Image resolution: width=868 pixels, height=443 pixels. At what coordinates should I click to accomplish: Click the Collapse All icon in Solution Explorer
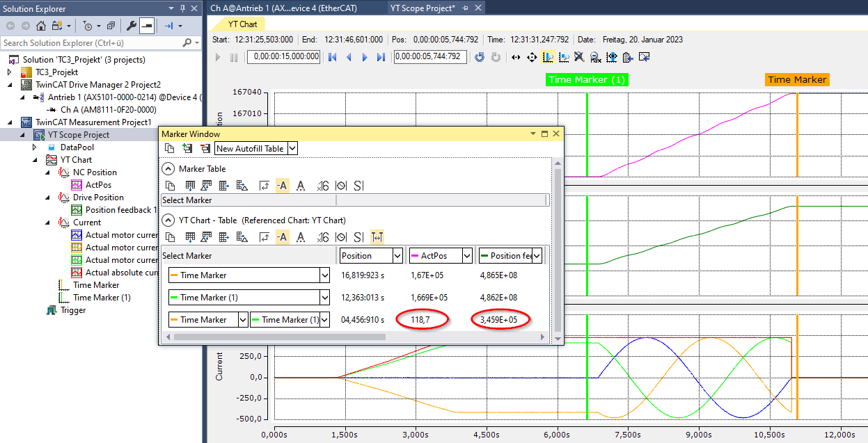point(111,26)
